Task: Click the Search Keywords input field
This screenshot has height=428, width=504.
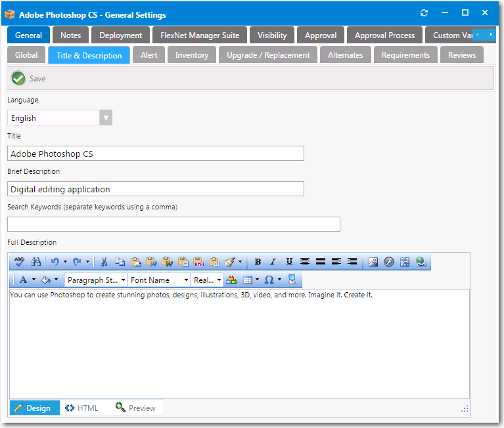Action: pyautogui.click(x=173, y=225)
